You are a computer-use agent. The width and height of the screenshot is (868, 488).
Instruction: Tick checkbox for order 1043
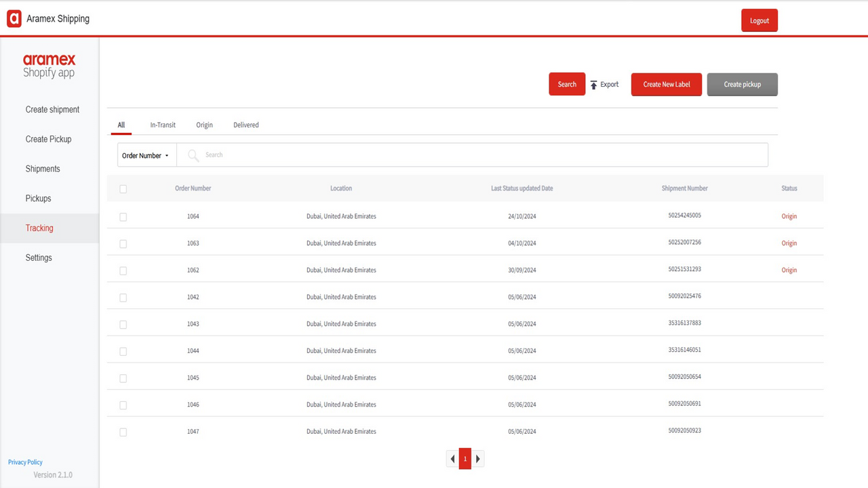coord(123,325)
